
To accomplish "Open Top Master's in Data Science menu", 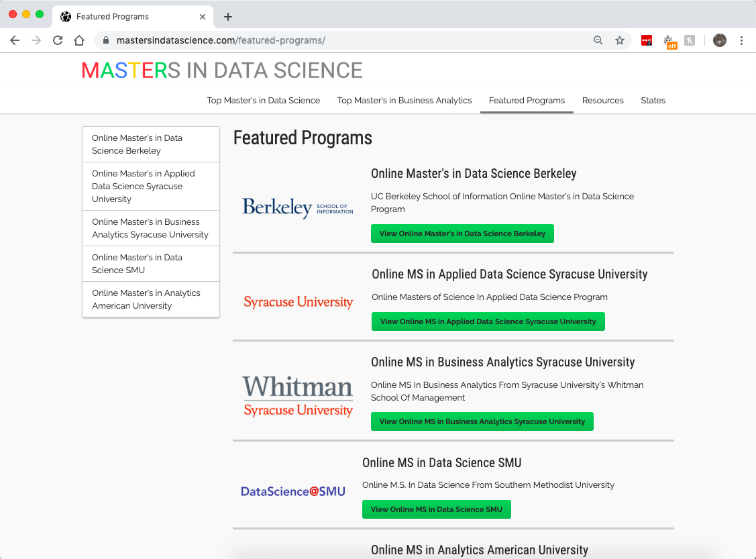I will click(264, 101).
